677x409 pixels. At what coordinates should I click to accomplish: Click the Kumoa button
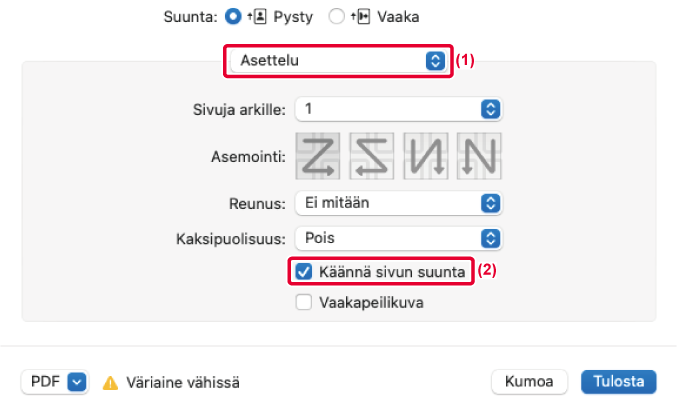click(529, 382)
